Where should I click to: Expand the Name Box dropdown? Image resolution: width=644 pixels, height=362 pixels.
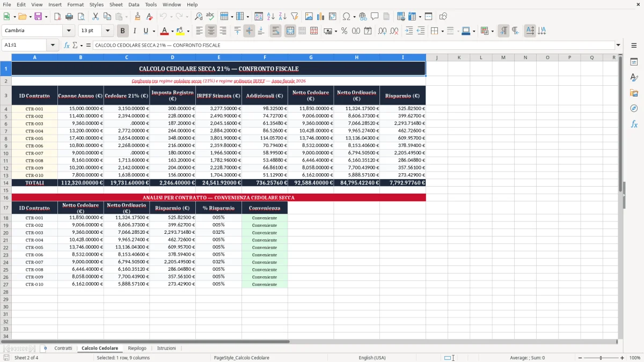click(x=53, y=46)
